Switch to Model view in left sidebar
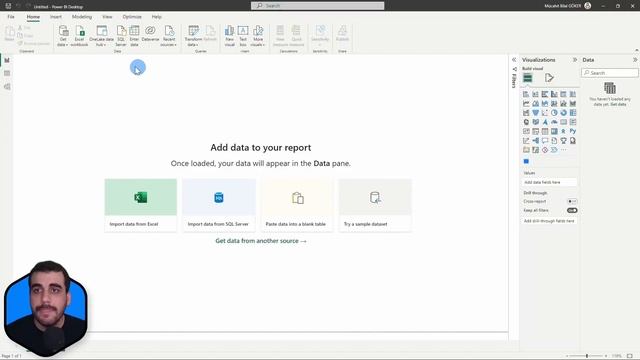The height and width of the screenshot is (360, 640). (x=7, y=87)
